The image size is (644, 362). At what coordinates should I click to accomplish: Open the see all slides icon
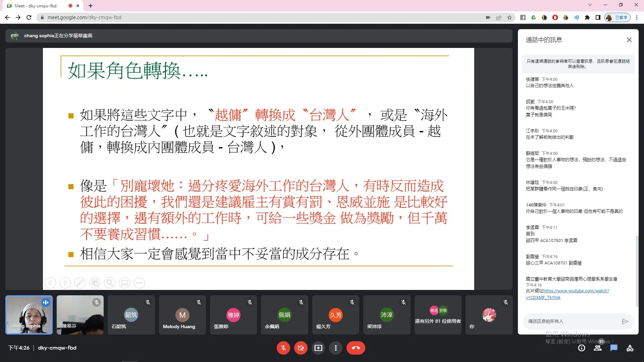[95, 283]
